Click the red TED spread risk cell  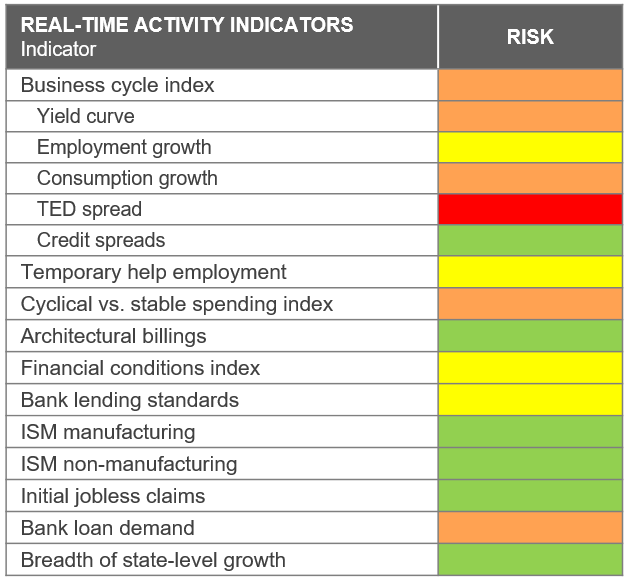(530, 209)
